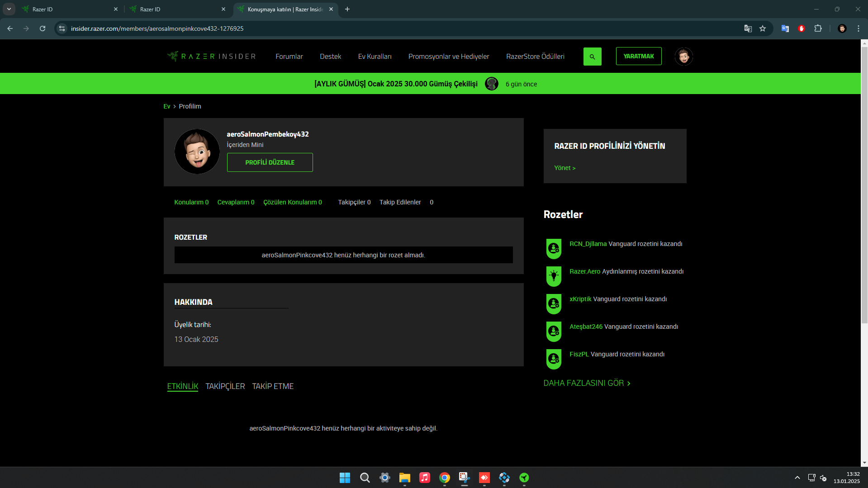Reload the page with the refresh icon

(43, 28)
